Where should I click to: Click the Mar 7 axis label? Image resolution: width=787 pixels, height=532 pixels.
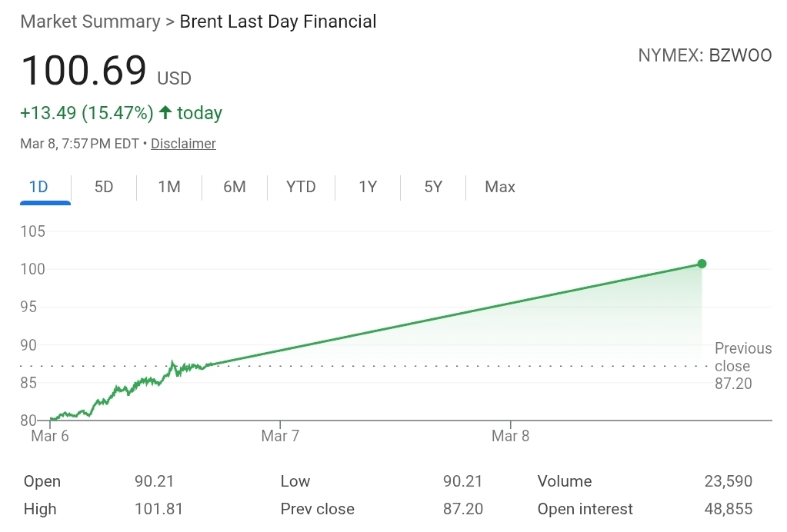pyautogui.click(x=280, y=437)
